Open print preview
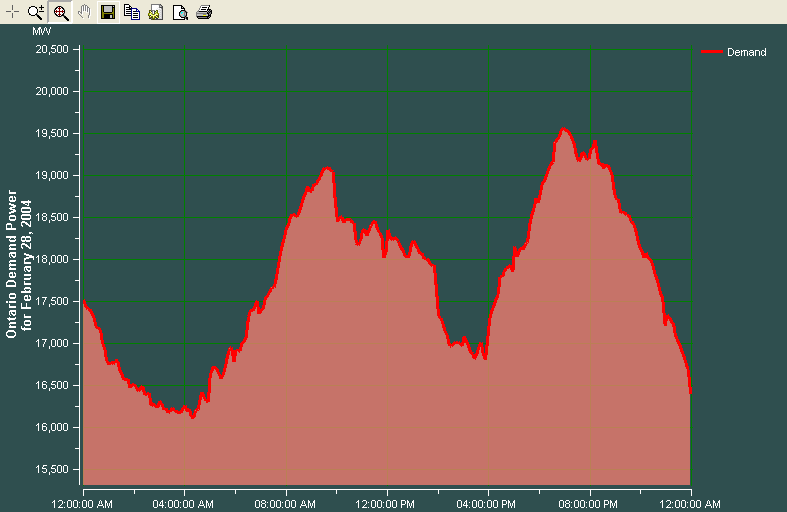 (x=180, y=12)
